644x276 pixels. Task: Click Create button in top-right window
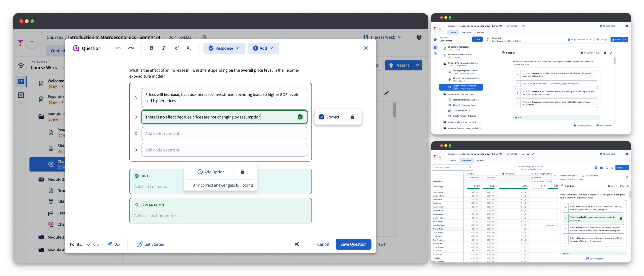(478, 39)
